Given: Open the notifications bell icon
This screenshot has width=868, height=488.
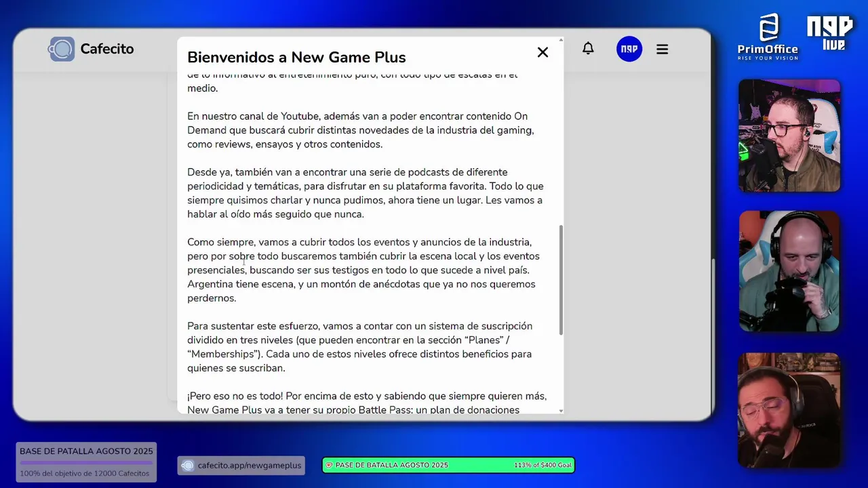Looking at the screenshot, I should click(588, 49).
